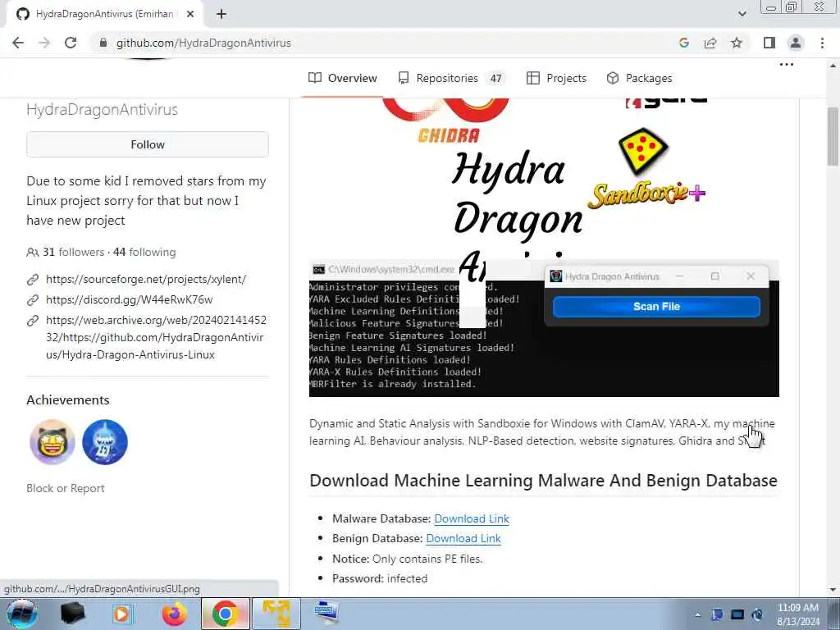Open the Windows Start menu
The width and height of the screenshot is (840, 630).
click(x=21, y=614)
